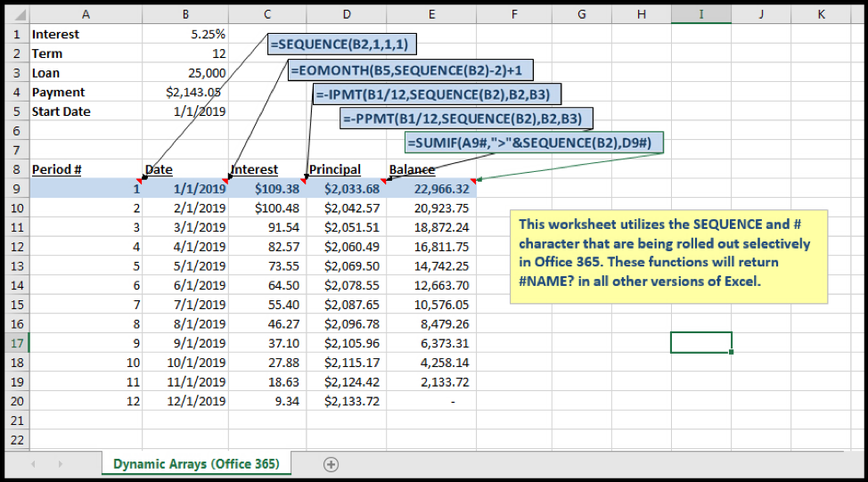Select row 22 header
This screenshot has height=482, width=868.
click(17, 439)
